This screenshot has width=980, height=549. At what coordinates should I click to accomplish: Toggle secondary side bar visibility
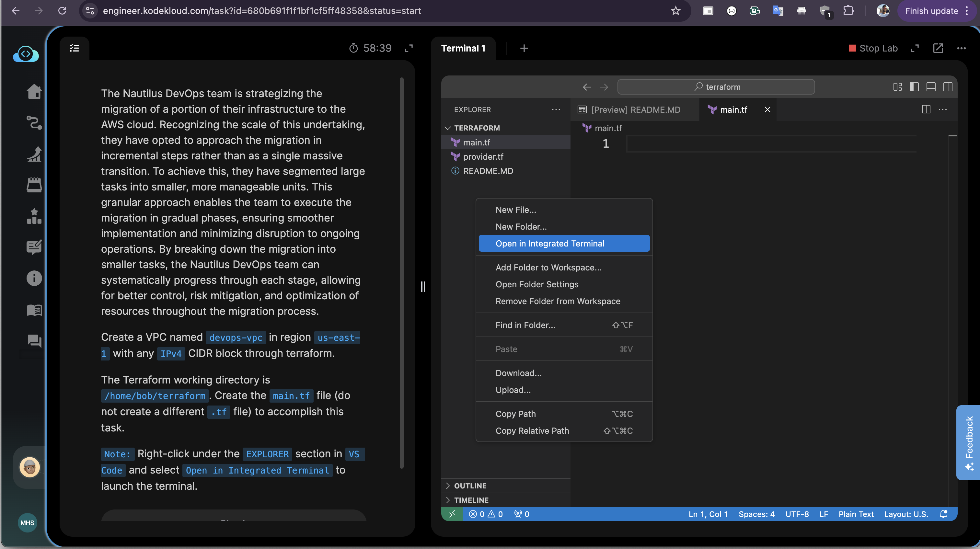(948, 87)
